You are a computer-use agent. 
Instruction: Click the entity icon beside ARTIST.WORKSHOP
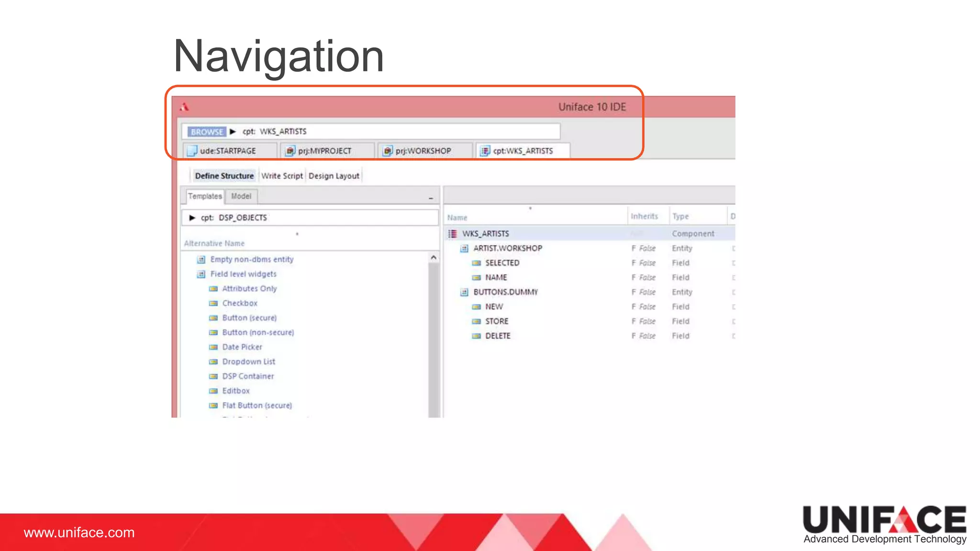(x=464, y=248)
